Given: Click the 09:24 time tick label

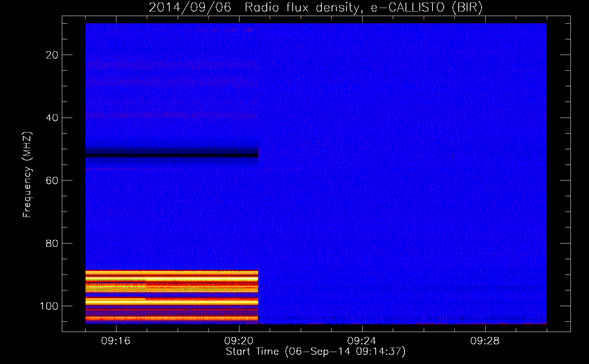Looking at the screenshot, I should coord(362,341).
